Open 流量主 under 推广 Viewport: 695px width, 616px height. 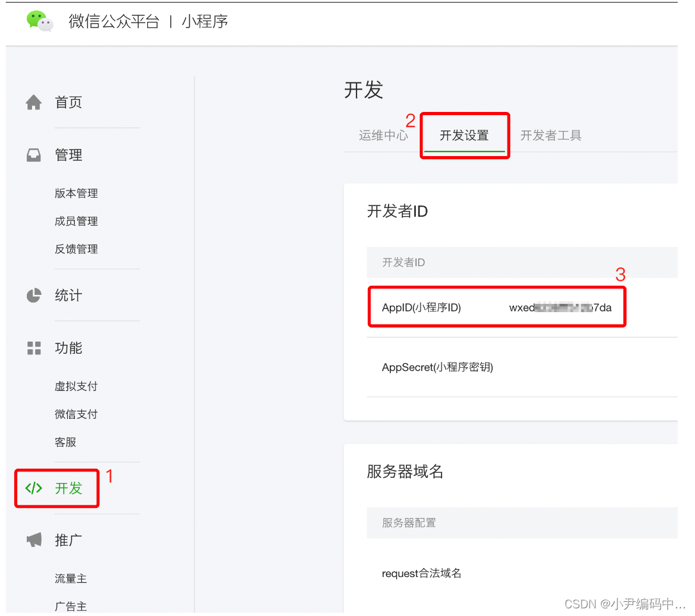tap(71, 579)
